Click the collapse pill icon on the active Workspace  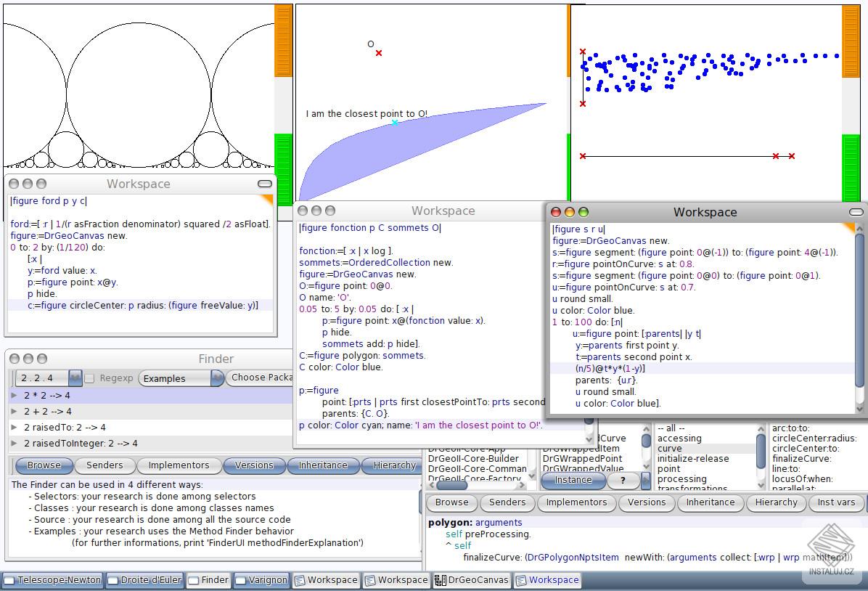pyautogui.click(x=856, y=212)
